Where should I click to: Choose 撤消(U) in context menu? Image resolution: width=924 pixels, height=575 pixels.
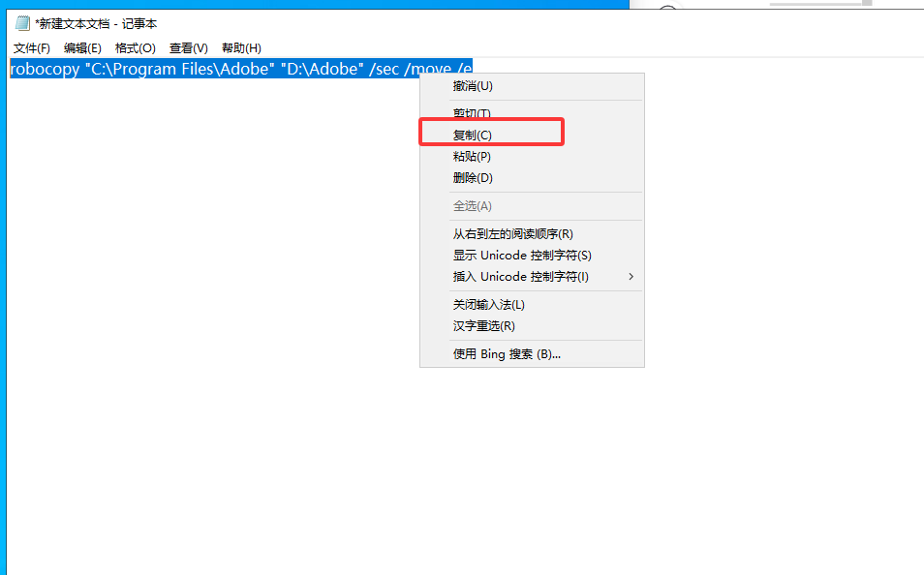click(x=532, y=86)
